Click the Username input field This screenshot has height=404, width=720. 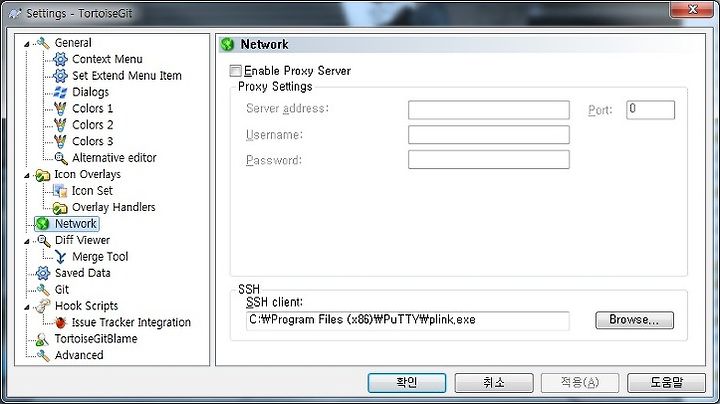[x=489, y=135]
